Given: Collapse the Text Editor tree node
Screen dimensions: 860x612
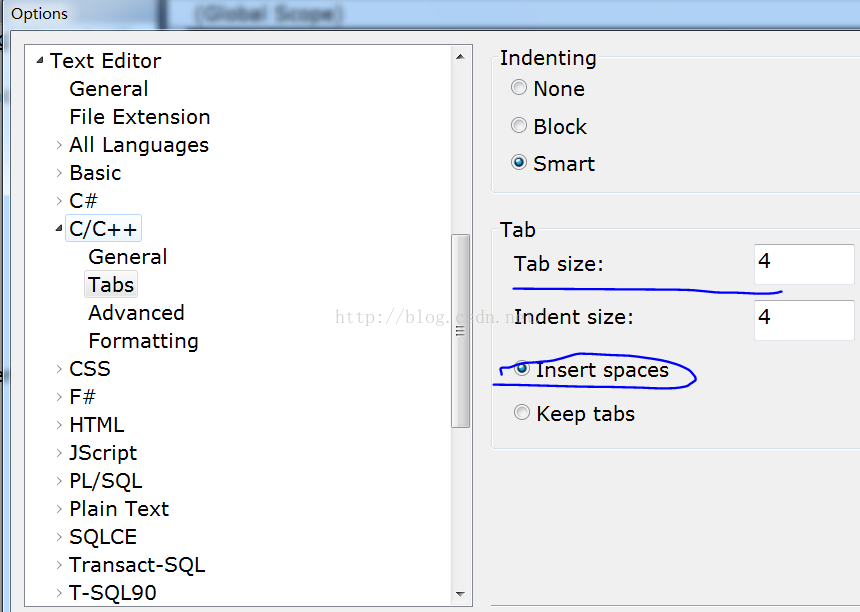Looking at the screenshot, I should coord(40,60).
